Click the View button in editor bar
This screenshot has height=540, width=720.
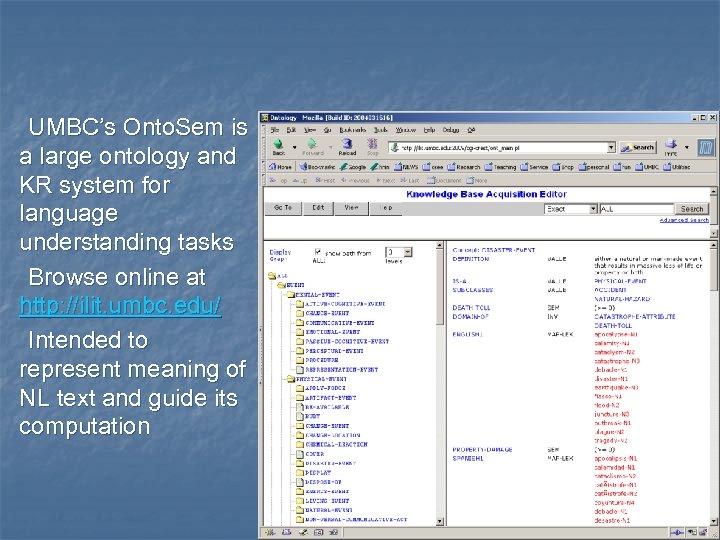[351, 208]
